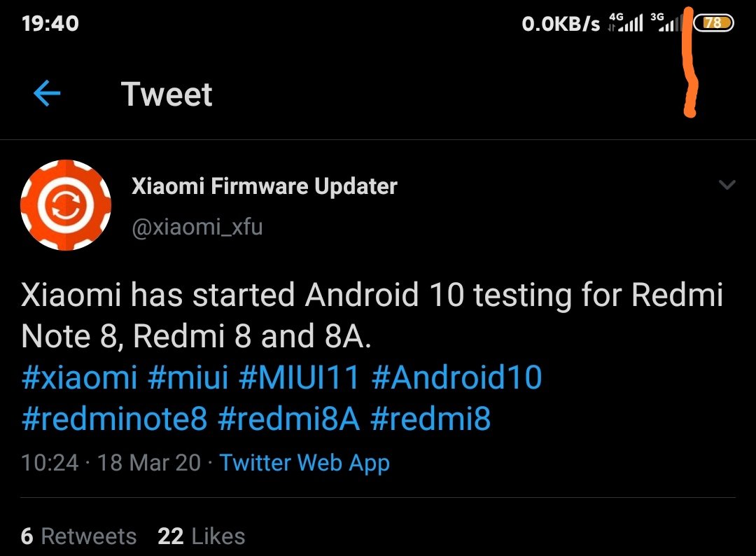This screenshot has height=556, width=756.
Task: Tap the Twitter bird logo on the avatar badge
Action: [66, 204]
